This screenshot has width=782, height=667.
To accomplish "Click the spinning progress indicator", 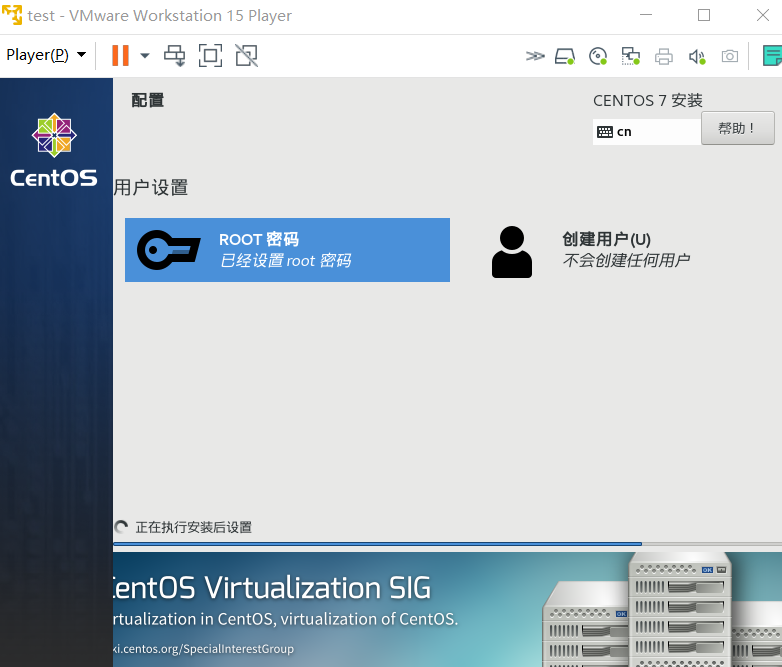I will coord(121,527).
